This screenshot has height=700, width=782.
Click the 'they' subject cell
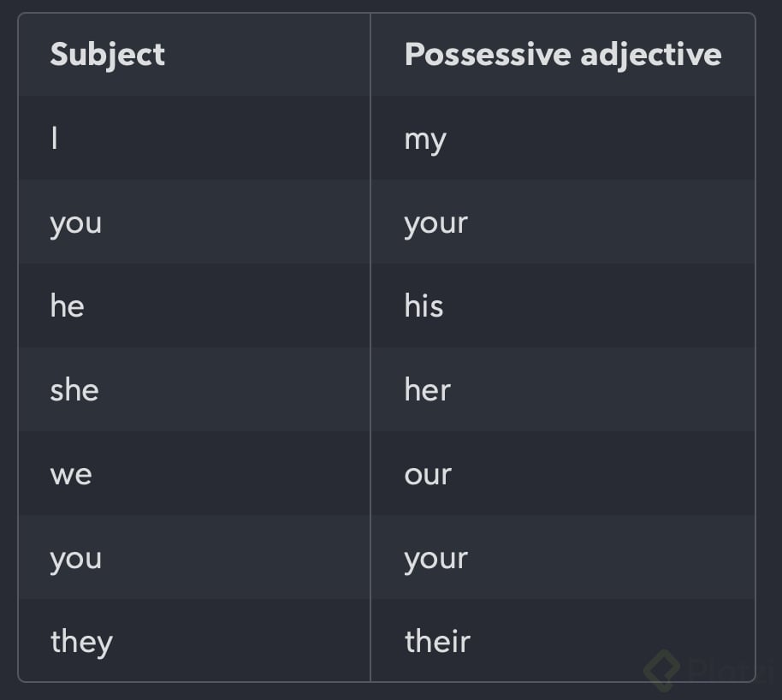tap(81, 642)
